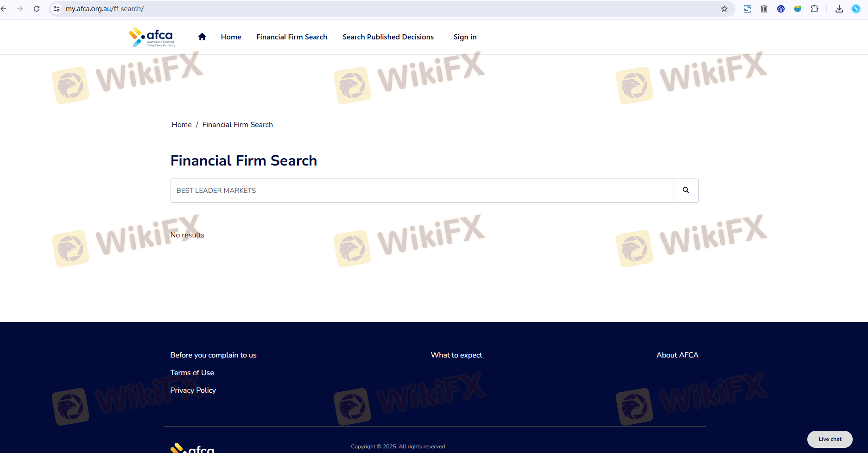This screenshot has width=868, height=453.
Task: Open the Privacy Policy footer link
Action: pyautogui.click(x=193, y=390)
